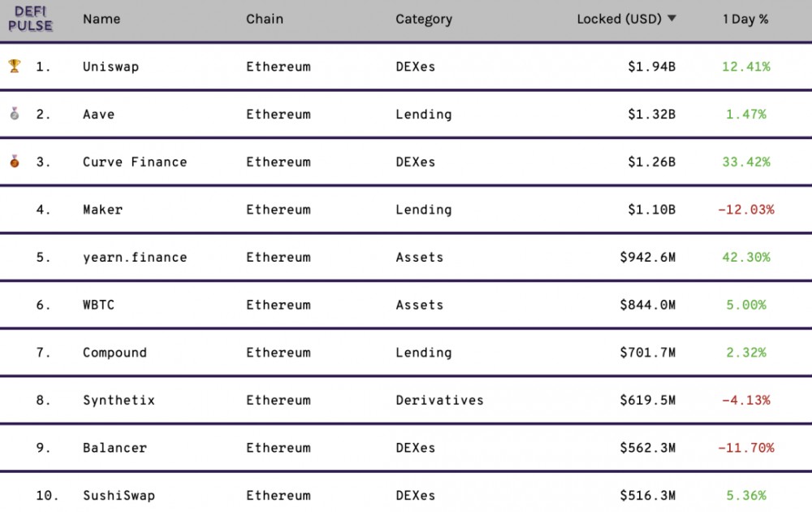Click Balancer's -11.70% daily change
This screenshot has width=812, height=512.
pyautogui.click(x=745, y=448)
